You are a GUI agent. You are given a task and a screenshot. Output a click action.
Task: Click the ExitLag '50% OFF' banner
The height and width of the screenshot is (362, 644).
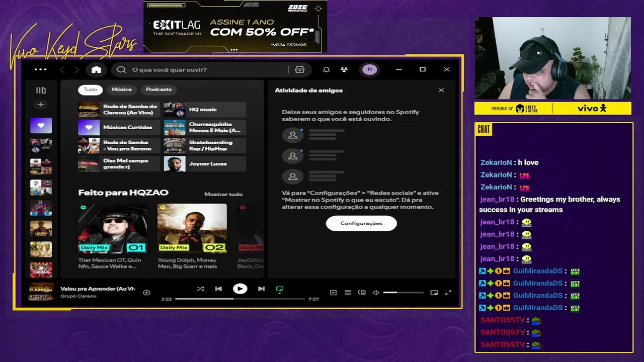pyautogui.click(x=235, y=27)
